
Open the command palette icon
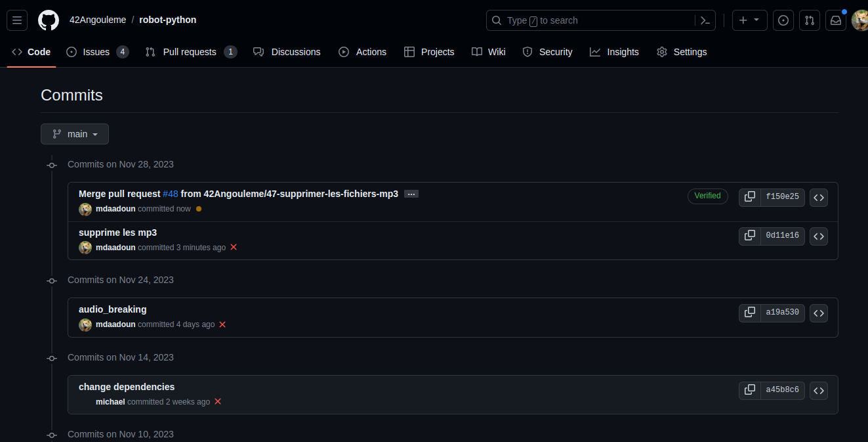(705, 20)
